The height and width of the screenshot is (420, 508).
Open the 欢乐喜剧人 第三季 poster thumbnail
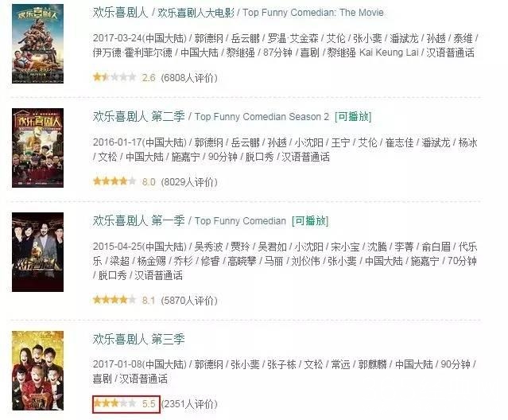pos(37,371)
